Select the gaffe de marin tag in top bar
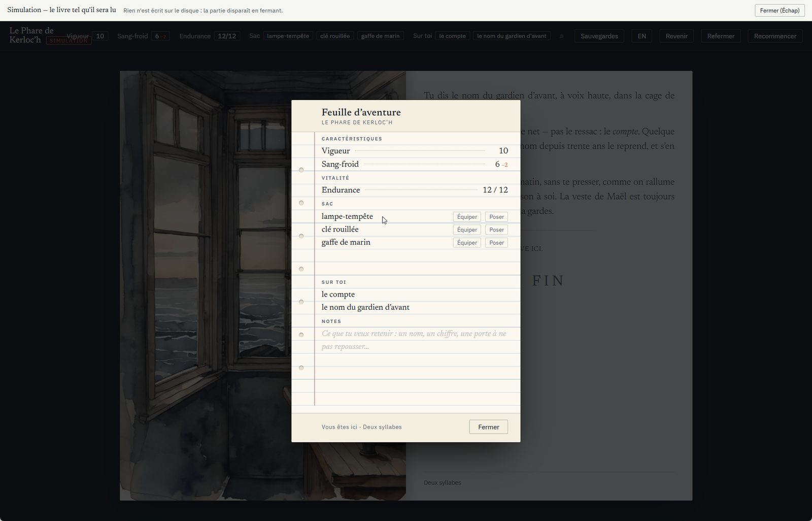The height and width of the screenshot is (521, 812). coord(380,36)
